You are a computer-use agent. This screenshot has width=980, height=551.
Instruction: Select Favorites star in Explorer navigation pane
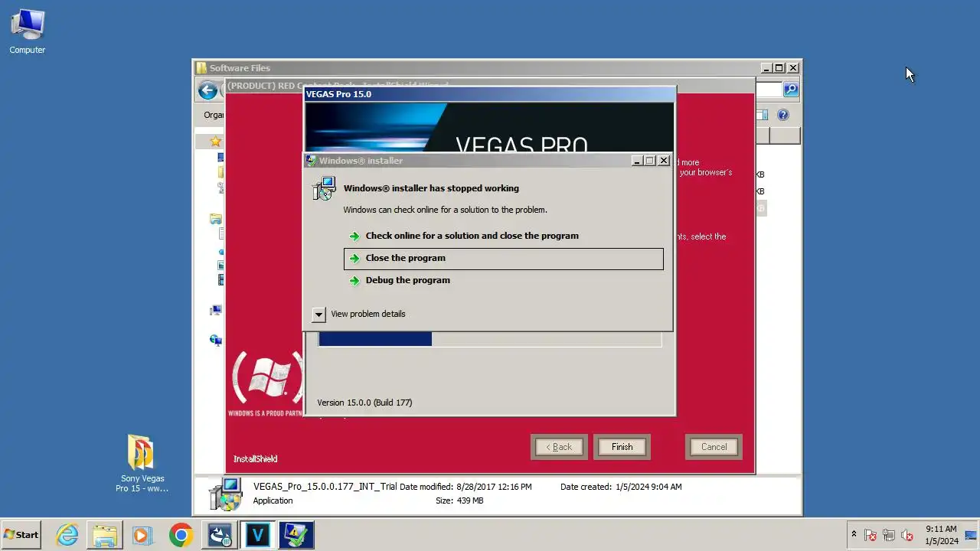click(216, 142)
